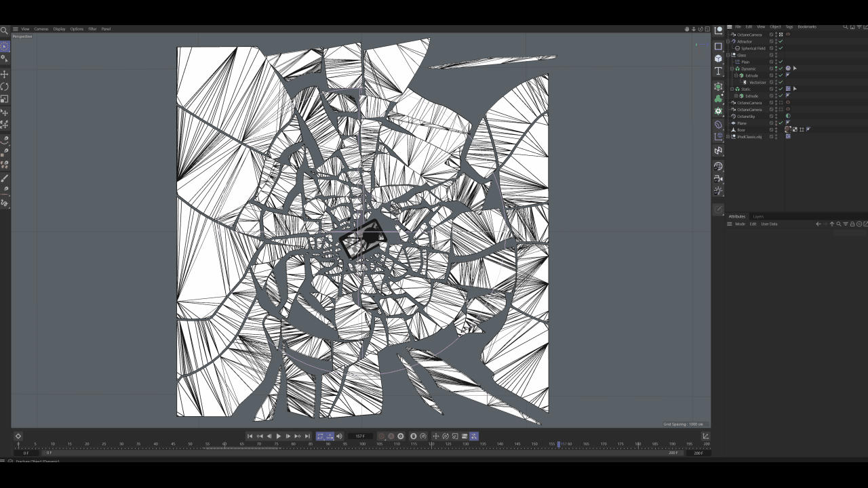This screenshot has width=868, height=488.
Task: Toggle the Attractor enable checkmark
Action: point(781,41)
